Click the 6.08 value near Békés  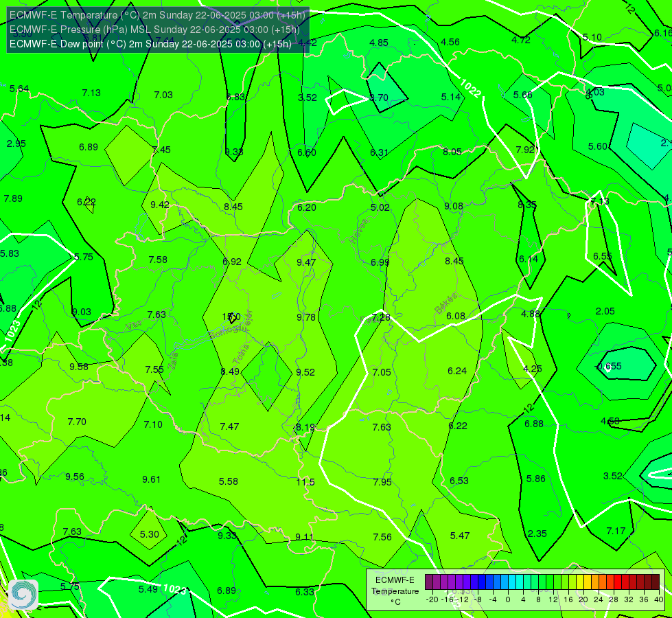pos(456,316)
